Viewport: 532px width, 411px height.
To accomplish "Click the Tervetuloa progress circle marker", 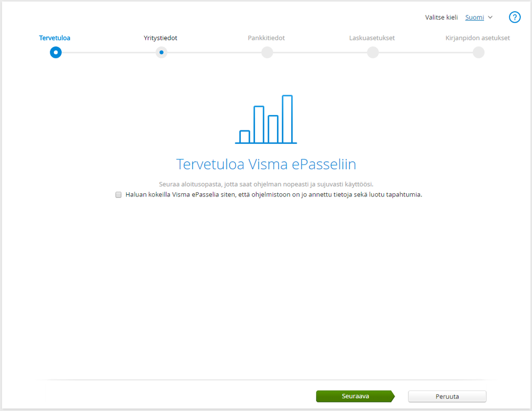I will pos(55,52).
